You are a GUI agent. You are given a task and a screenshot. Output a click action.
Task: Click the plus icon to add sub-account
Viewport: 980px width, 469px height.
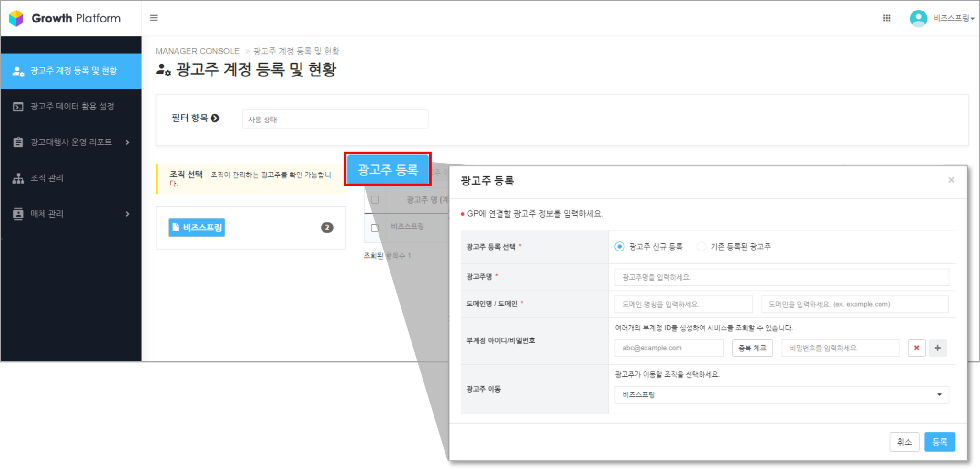click(x=937, y=348)
